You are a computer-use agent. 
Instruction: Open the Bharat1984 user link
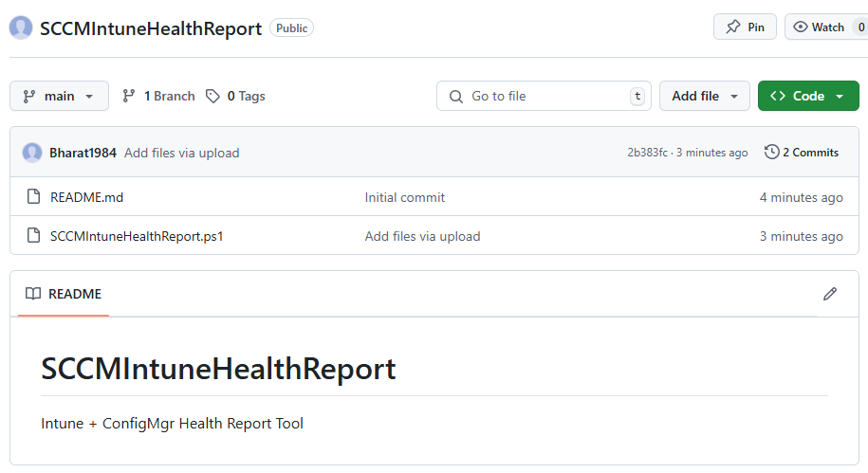tap(83, 153)
